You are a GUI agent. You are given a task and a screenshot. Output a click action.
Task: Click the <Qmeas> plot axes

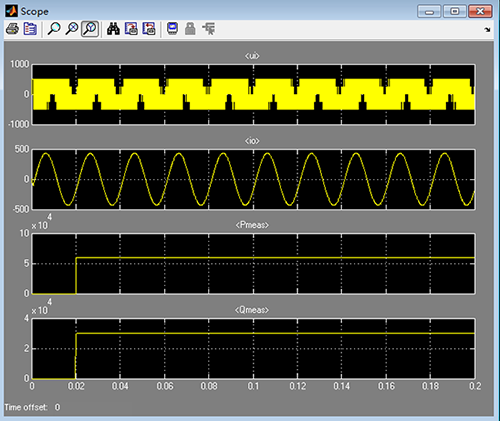(x=253, y=349)
